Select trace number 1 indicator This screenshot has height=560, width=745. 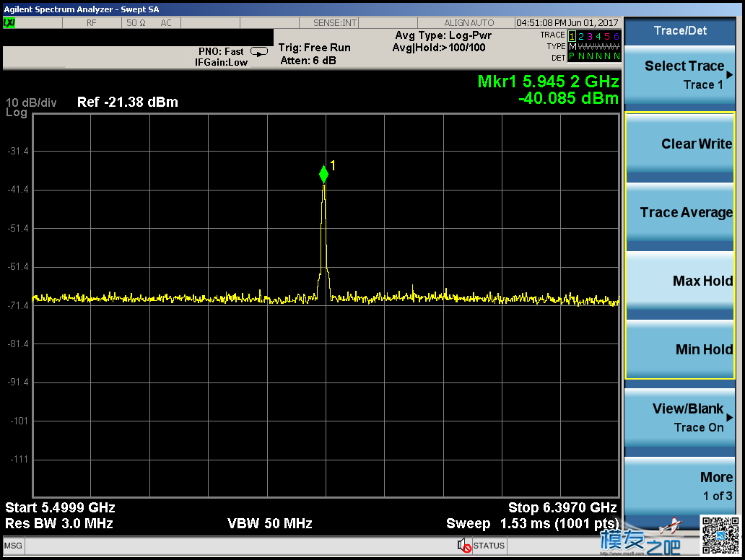click(x=572, y=36)
